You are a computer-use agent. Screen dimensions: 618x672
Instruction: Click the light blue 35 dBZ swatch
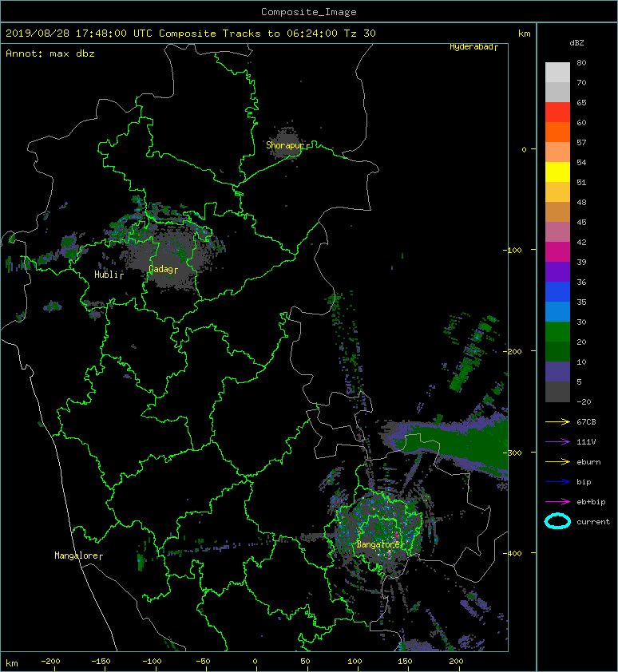point(557,311)
